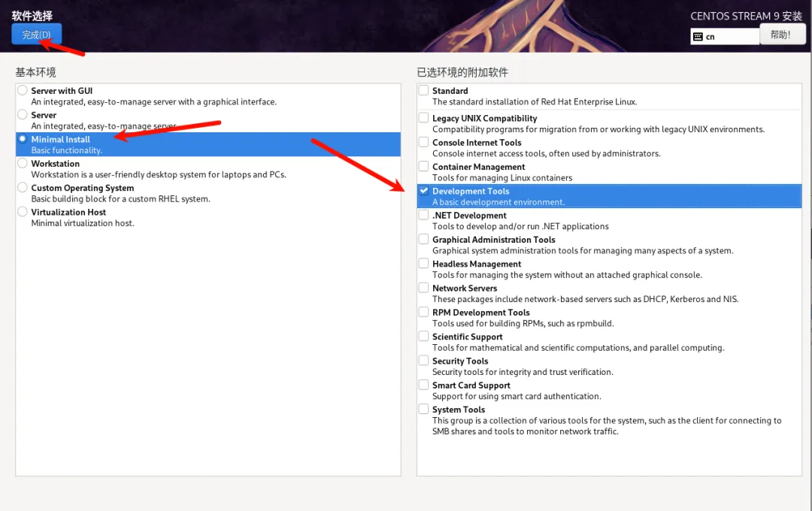The image size is (812, 511).
Task: Tick the Security Tools checkbox
Action: (x=423, y=361)
